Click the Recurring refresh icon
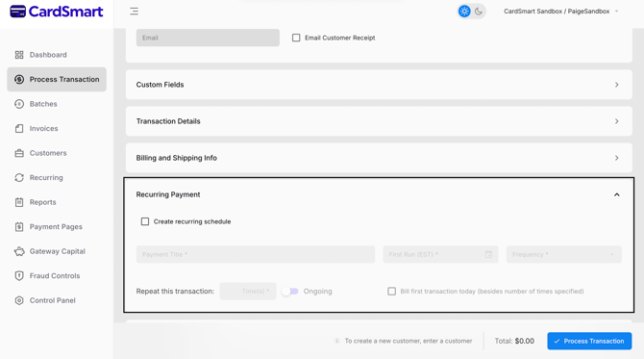The height and width of the screenshot is (359, 644). tap(19, 178)
